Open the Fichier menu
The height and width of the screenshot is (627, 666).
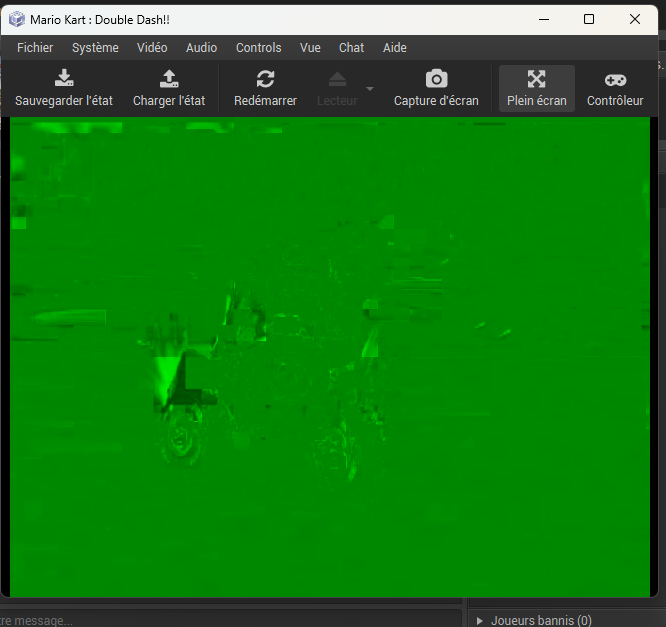click(35, 48)
